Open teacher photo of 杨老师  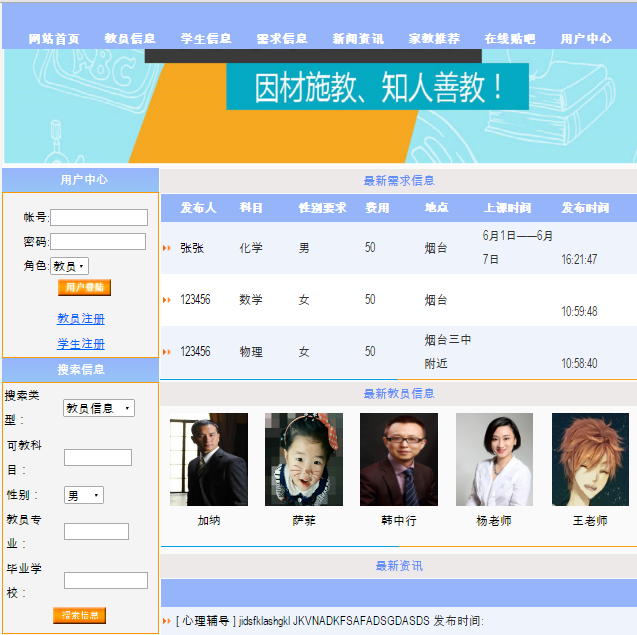pyautogui.click(x=494, y=459)
